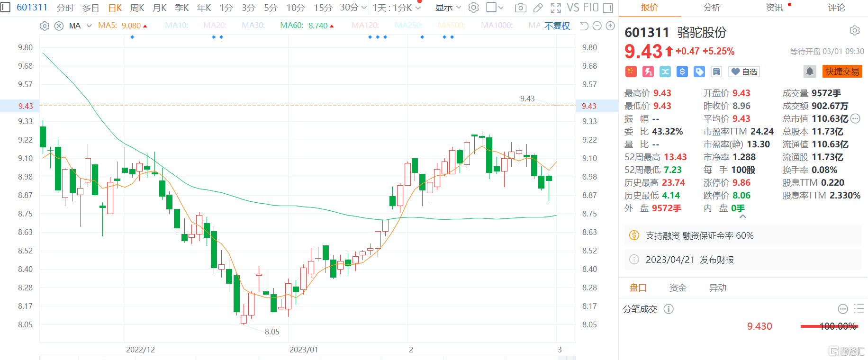Open the 资金 tab
The image size is (868, 360).
tap(678, 288)
